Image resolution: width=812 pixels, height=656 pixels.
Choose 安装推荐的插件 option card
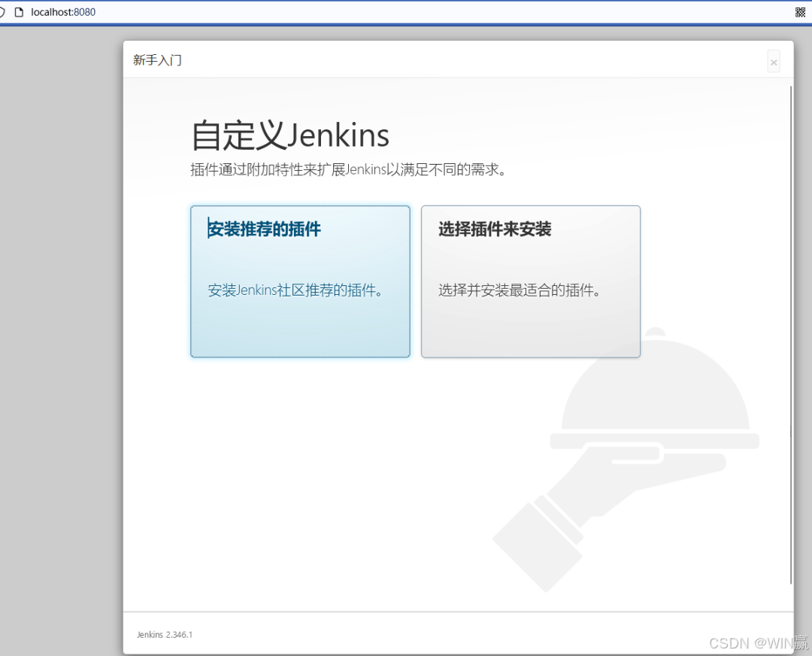click(300, 281)
